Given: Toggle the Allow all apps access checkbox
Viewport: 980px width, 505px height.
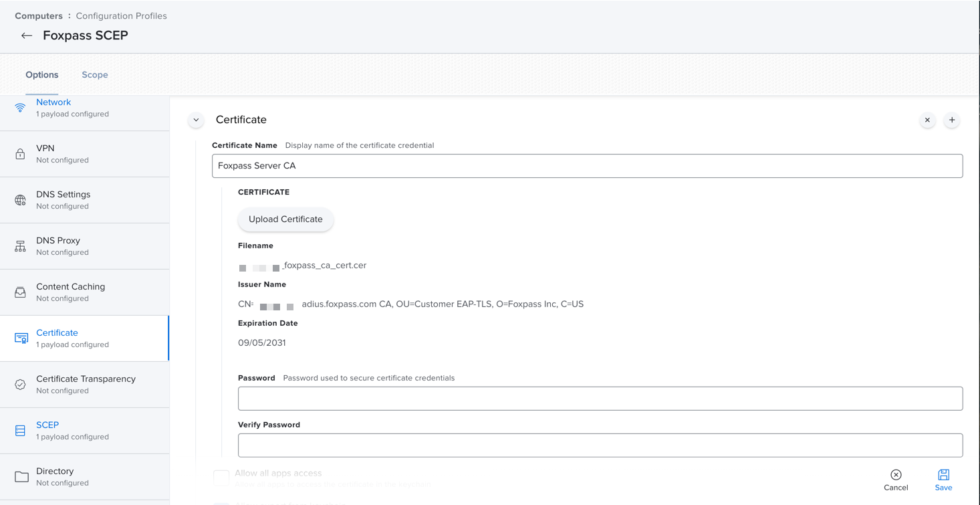Looking at the screenshot, I should click(221, 477).
